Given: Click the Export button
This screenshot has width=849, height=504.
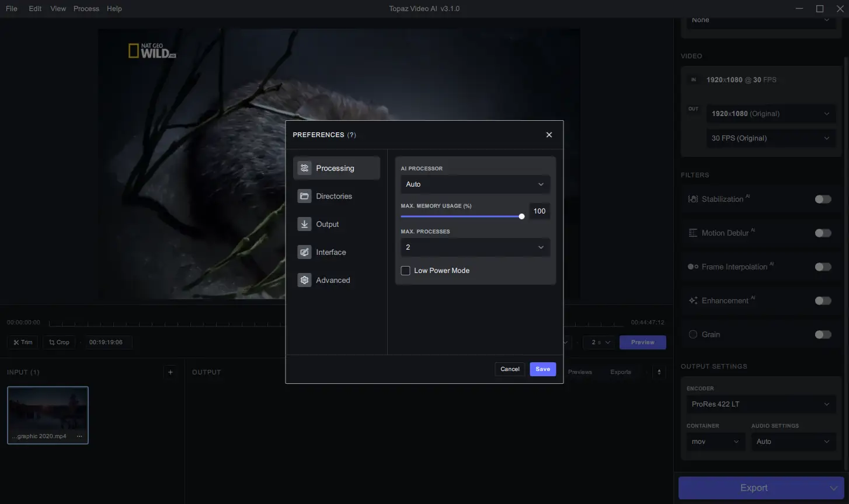Looking at the screenshot, I should click(753, 488).
